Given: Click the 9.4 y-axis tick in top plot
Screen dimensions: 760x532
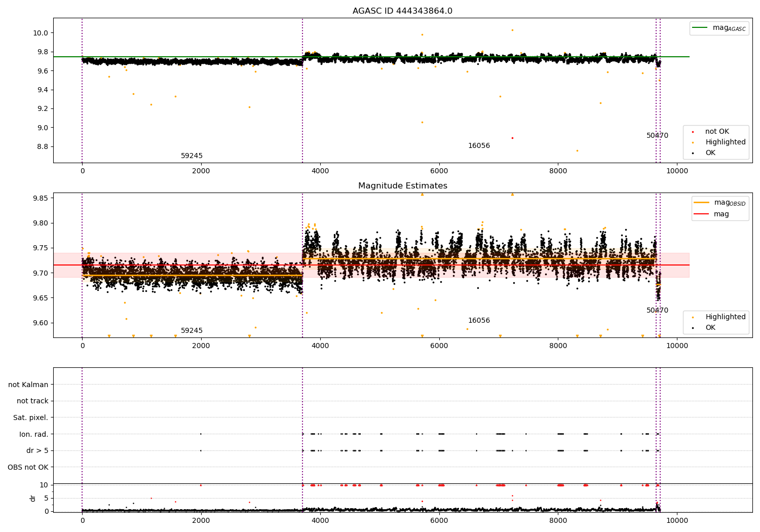Looking at the screenshot, I should [43, 90].
